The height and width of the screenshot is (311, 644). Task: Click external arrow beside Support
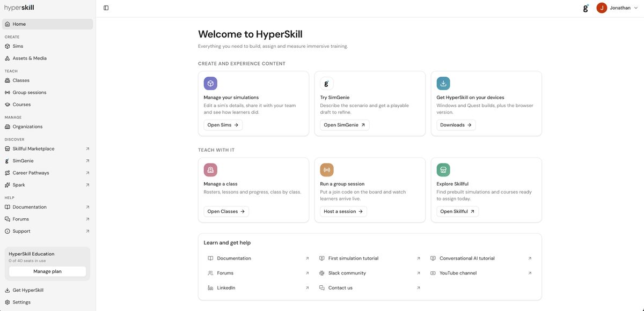[87, 231]
